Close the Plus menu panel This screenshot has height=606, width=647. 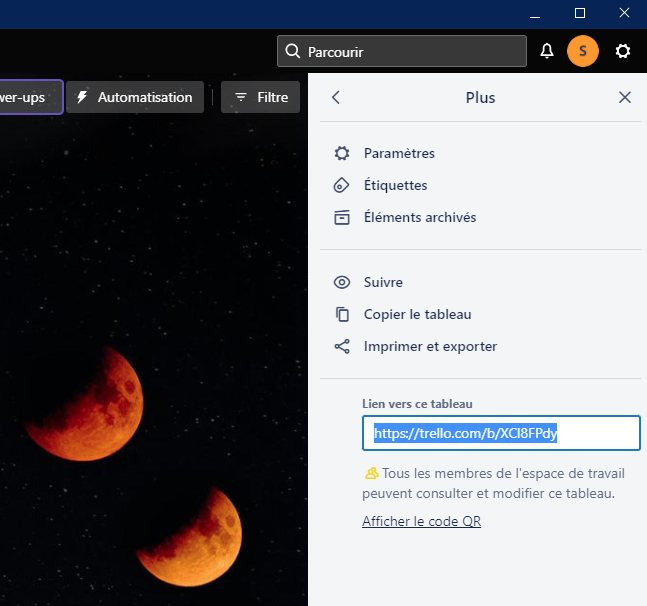click(625, 98)
